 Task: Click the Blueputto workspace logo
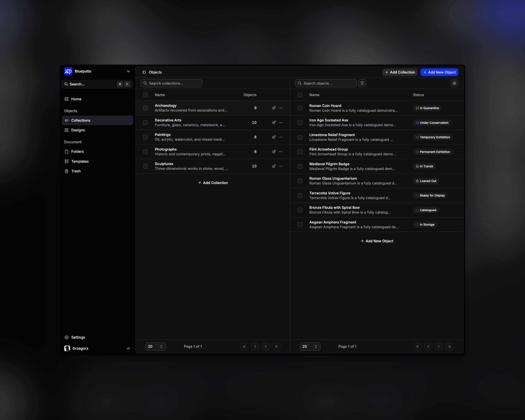(68, 71)
